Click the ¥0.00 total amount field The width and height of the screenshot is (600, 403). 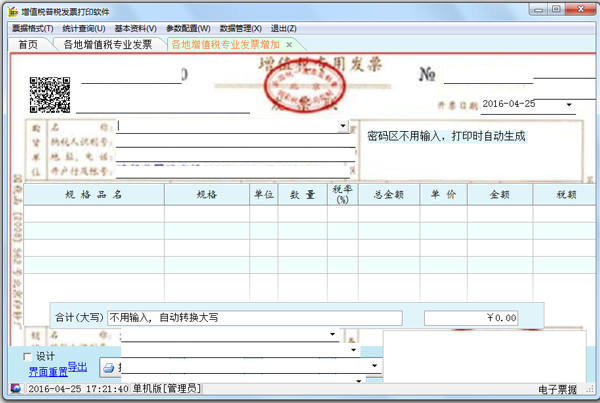(x=471, y=318)
